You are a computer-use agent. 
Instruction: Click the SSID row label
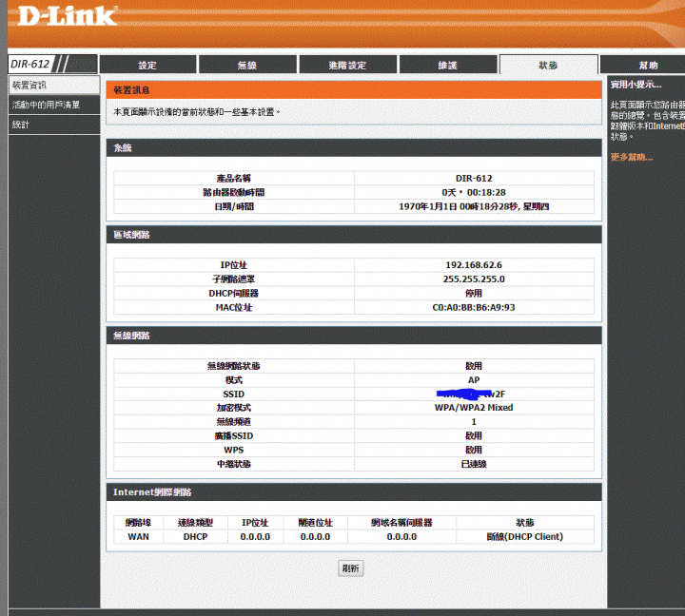(234, 394)
